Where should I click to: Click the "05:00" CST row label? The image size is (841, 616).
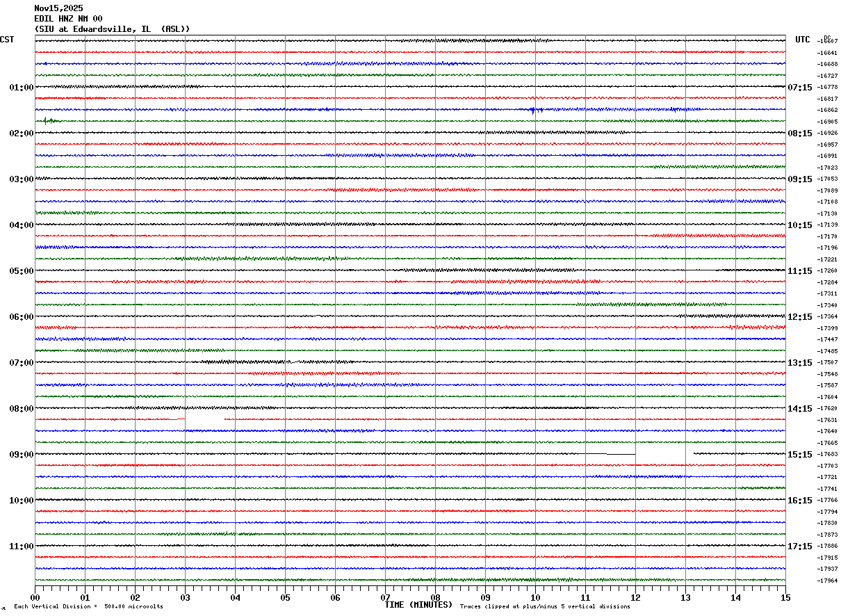pyautogui.click(x=22, y=271)
